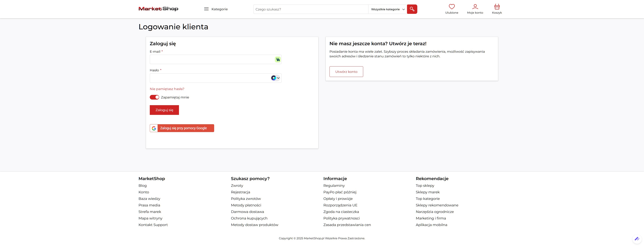This screenshot has width=644, height=246.
Task: Open Ulubione heart icon
Action: tap(452, 7)
